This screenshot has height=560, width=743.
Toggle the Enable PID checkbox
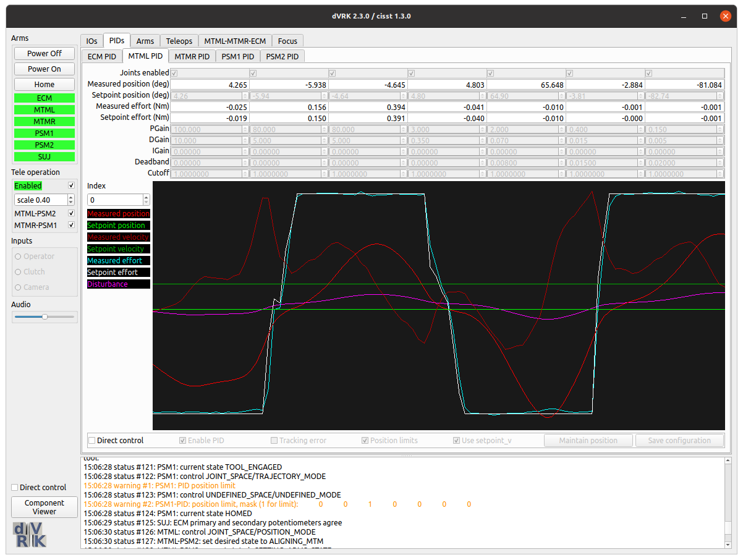coord(183,441)
